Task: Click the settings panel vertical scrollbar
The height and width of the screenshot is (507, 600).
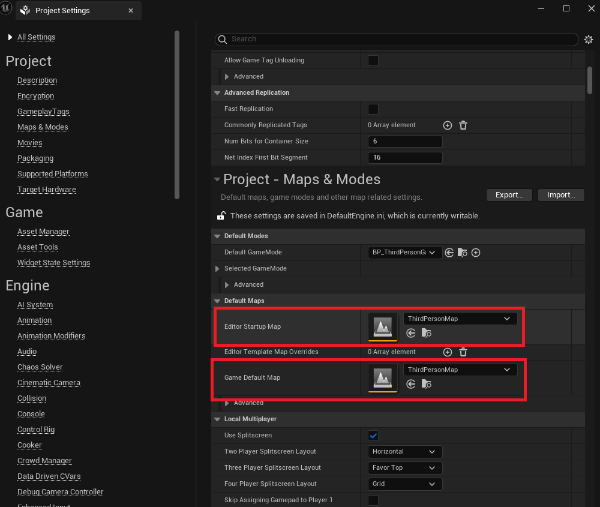Action: (x=590, y=80)
